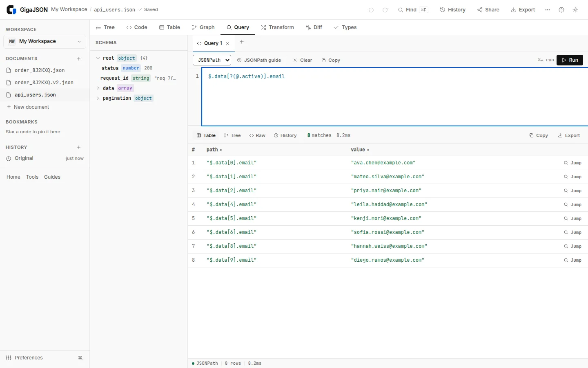Viewport: 588px width, 368px height.
Task: Open the Home link
Action: 13,177
